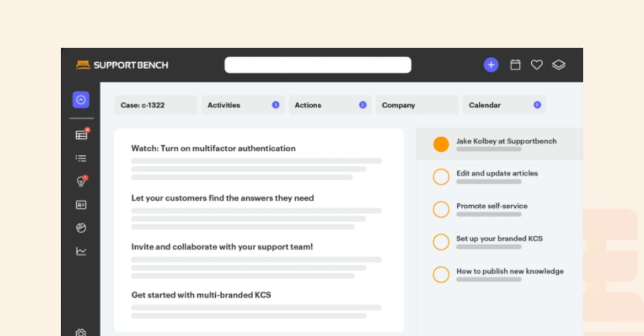Switch to the Company tab
Image resolution: width=644 pixels, height=336 pixels.
[417, 105]
